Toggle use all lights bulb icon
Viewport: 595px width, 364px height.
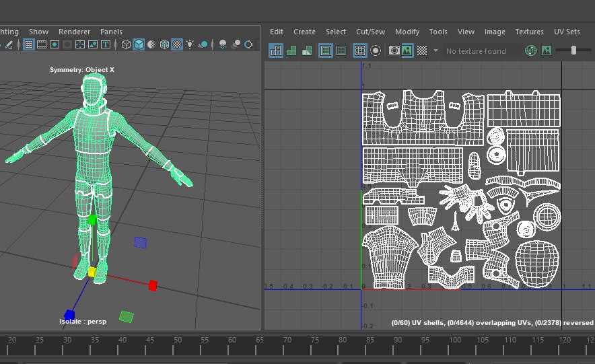(x=190, y=44)
